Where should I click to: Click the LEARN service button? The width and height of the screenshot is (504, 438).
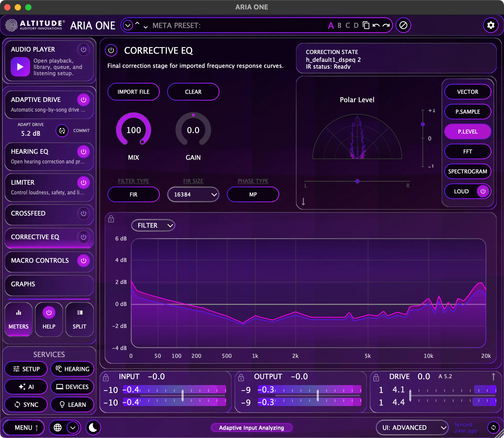(72, 404)
